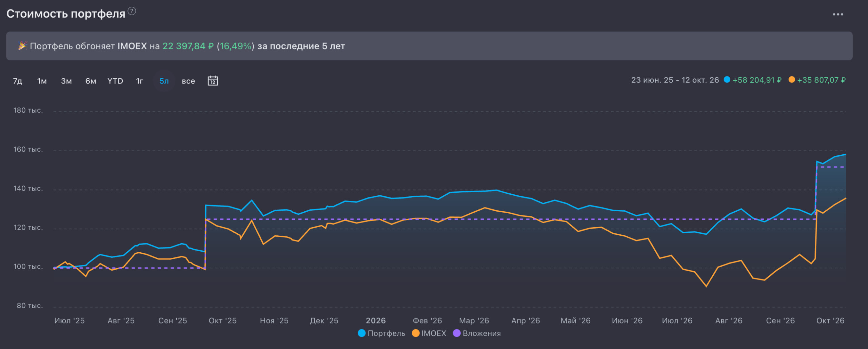Click the outperformance amount 22 397,84 ₽
The image size is (868, 349).
[188, 46]
